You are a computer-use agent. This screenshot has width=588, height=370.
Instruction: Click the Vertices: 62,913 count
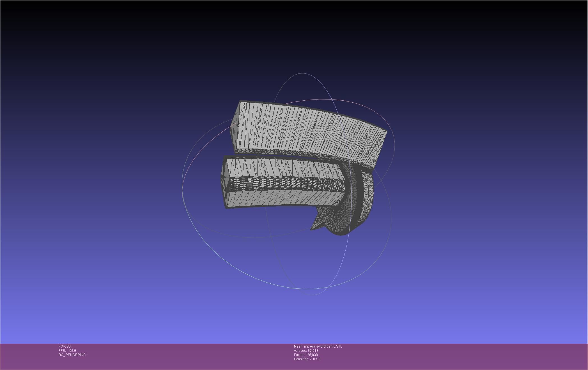(x=306, y=351)
